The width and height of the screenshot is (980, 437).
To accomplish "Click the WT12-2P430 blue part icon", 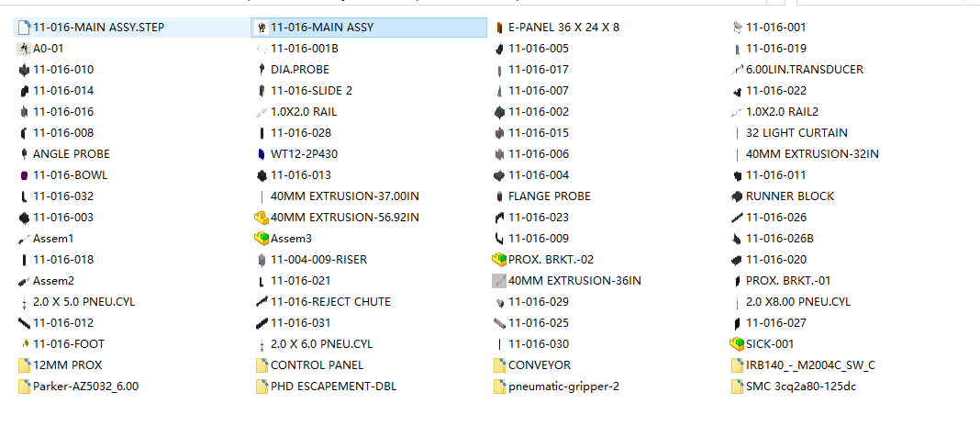I will coord(262,154).
